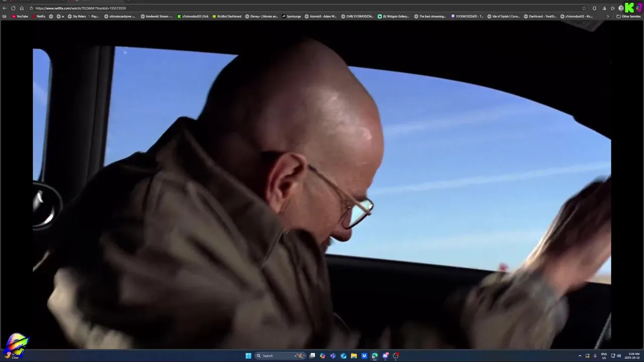Open the Dashboard - TreatSt bookmark
This screenshot has height=362, width=644.
click(540, 16)
